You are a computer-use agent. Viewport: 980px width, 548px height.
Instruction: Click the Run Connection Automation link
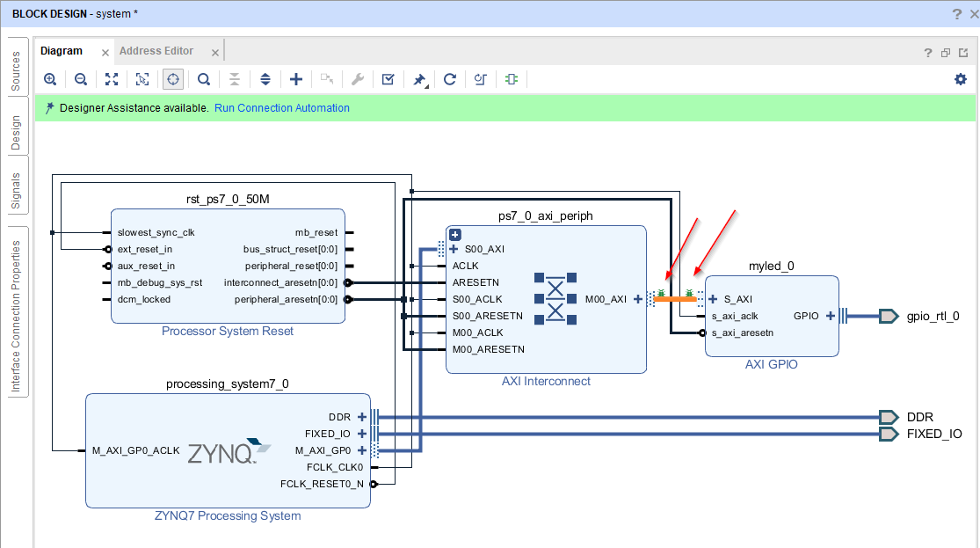pos(281,107)
